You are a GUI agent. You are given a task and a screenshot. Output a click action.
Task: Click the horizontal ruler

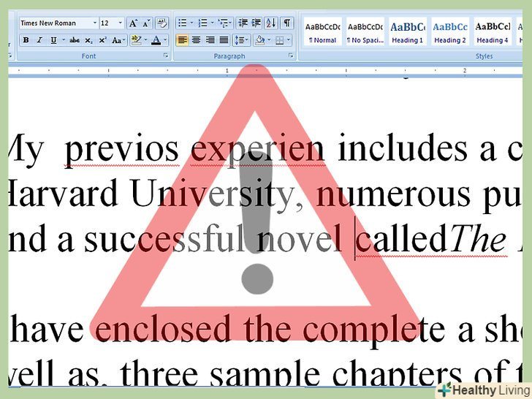click(265, 71)
